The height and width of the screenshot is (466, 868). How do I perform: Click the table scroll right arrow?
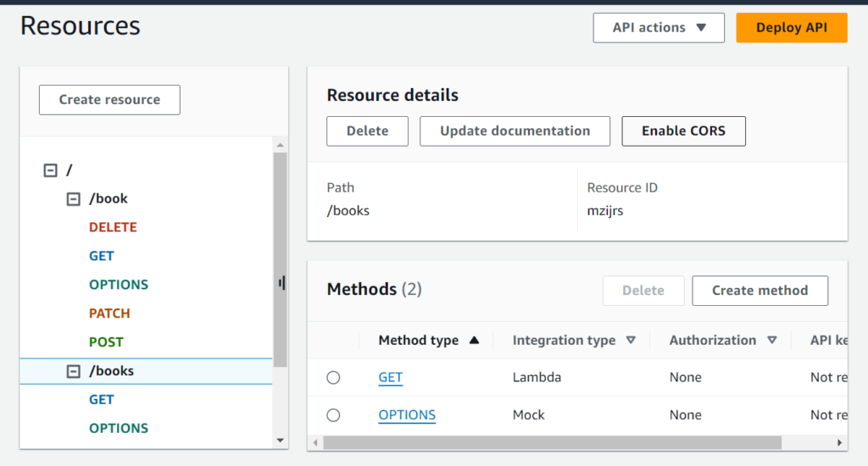[x=839, y=442]
